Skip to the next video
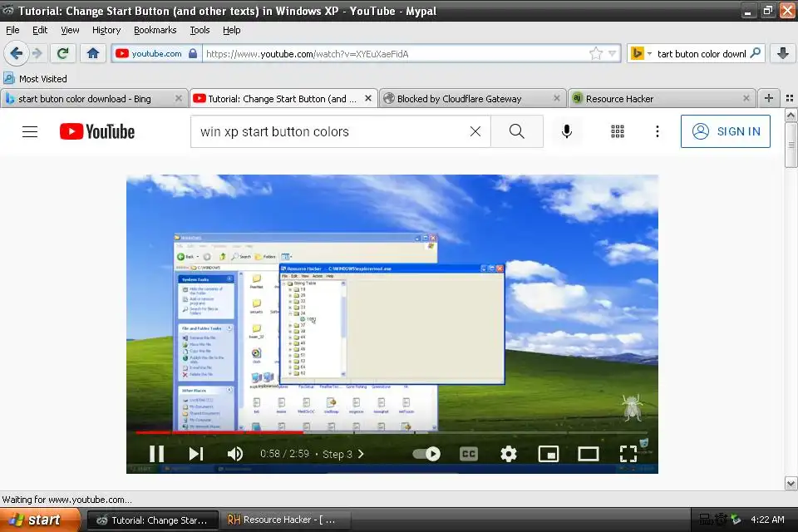This screenshot has height=532, width=798. [196, 454]
